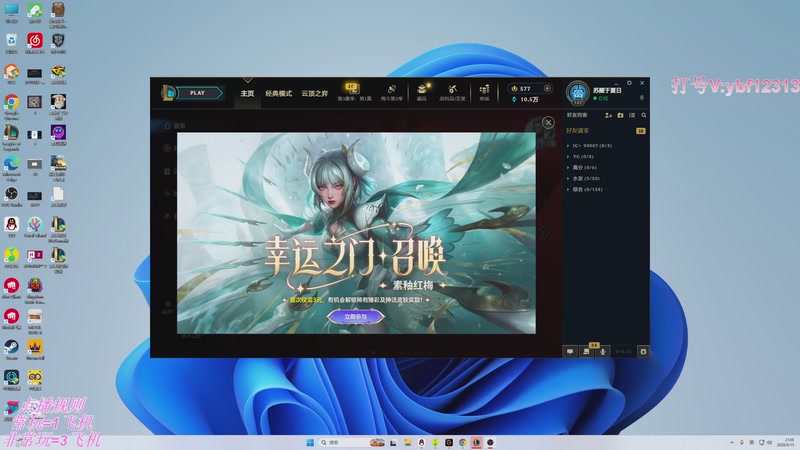
Task: Open the summoner profile avatar
Action: [x=578, y=93]
